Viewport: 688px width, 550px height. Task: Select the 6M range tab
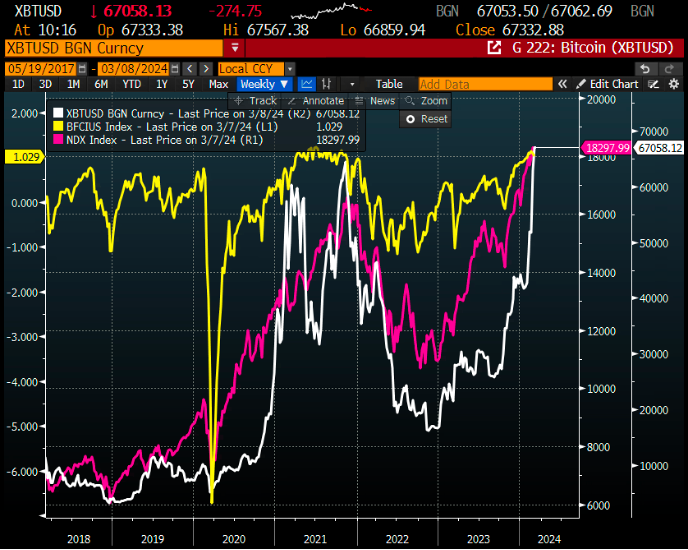101,84
